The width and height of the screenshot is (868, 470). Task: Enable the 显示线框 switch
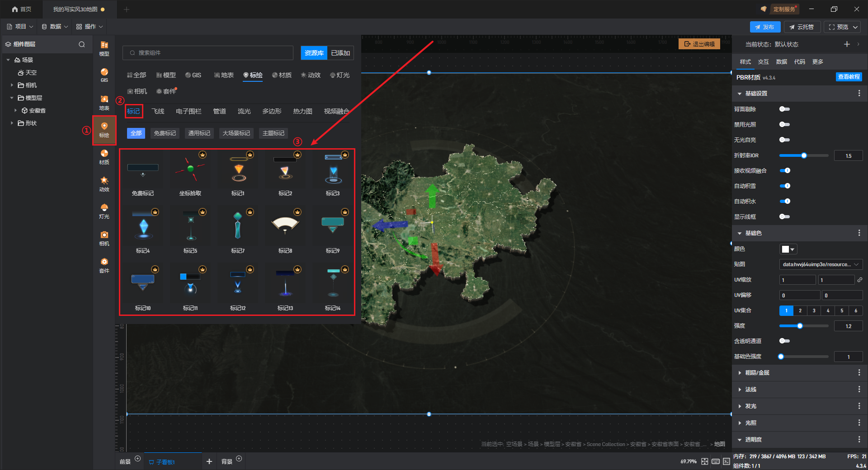(784, 216)
